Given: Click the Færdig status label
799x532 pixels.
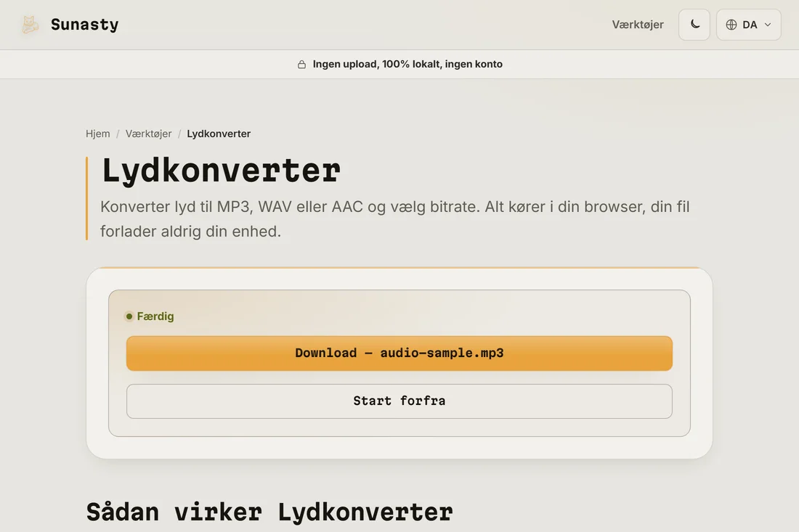Looking at the screenshot, I should (x=155, y=316).
